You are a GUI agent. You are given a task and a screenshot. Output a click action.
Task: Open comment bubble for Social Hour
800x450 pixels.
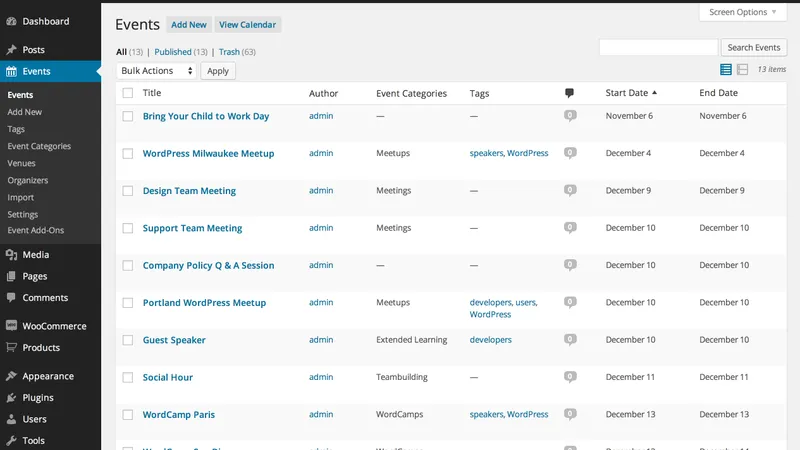click(x=570, y=377)
